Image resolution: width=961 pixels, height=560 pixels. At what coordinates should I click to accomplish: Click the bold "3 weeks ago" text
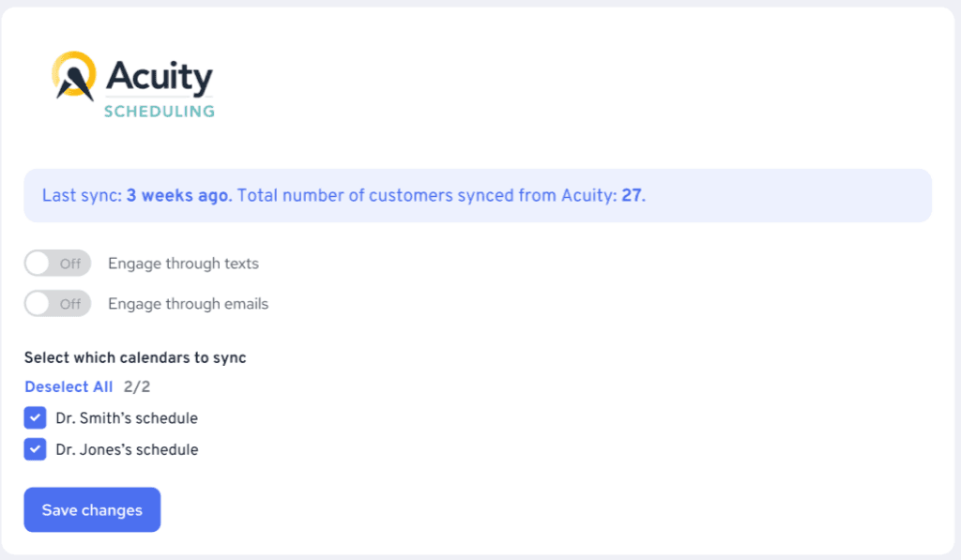coord(177,195)
